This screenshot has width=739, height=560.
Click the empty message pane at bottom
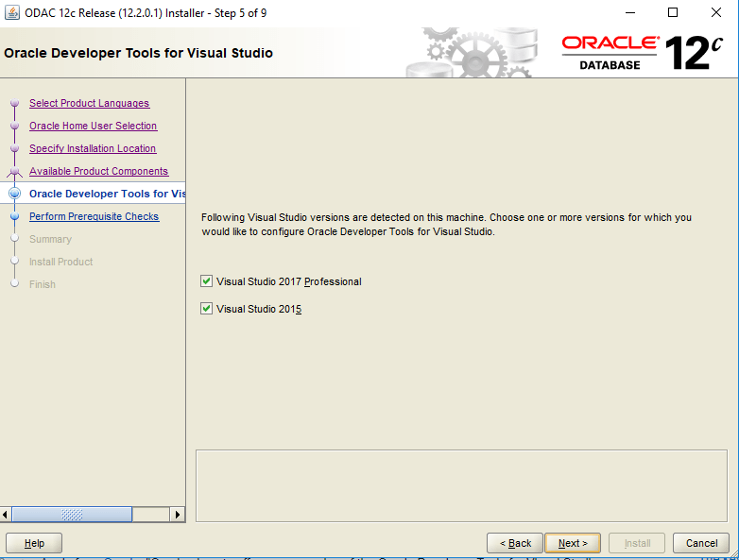point(461,485)
